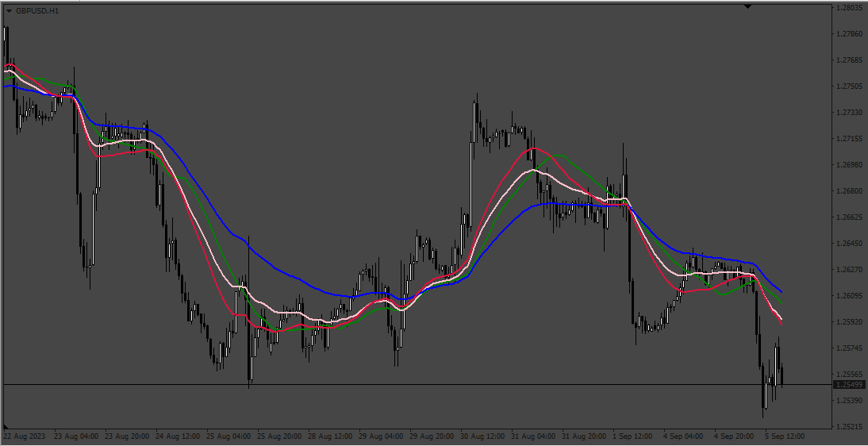Click the small arrow at bottom-left chart corner
The image size is (868, 446).
(x=6, y=427)
